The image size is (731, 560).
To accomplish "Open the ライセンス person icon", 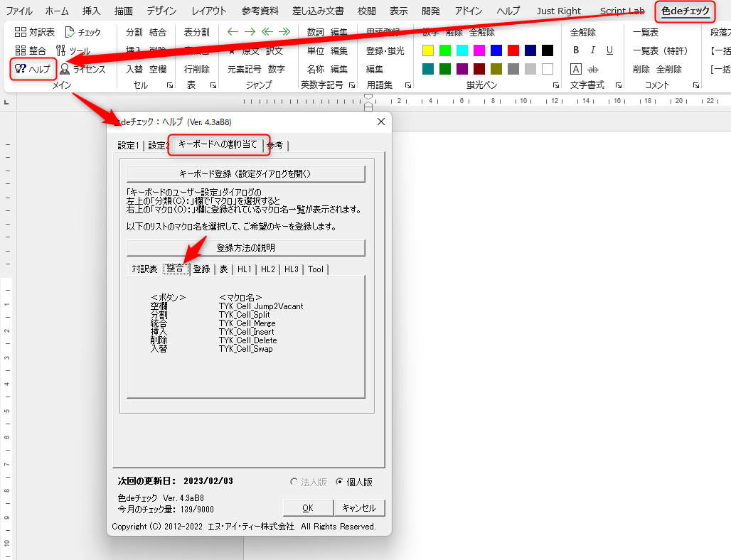I will point(65,69).
